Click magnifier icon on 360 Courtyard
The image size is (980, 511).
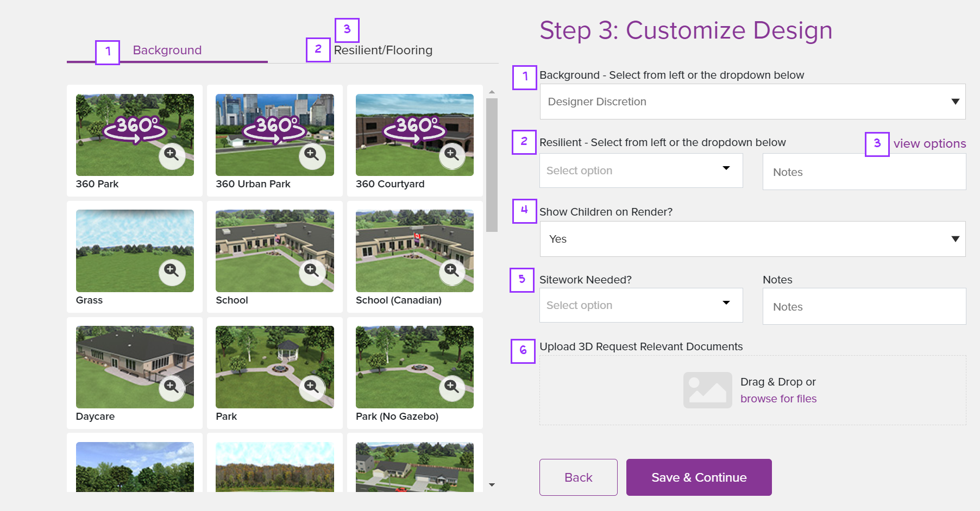pyautogui.click(x=452, y=155)
